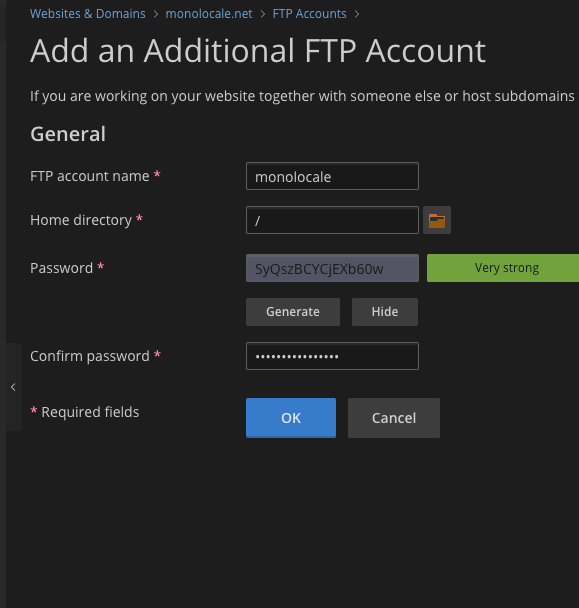Hide the password characters

coord(385,312)
